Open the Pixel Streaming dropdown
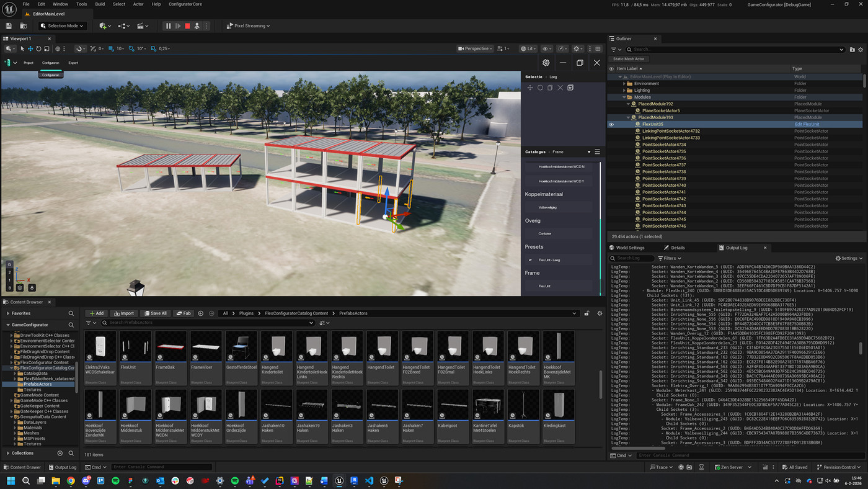The image size is (868, 489). pyautogui.click(x=247, y=26)
